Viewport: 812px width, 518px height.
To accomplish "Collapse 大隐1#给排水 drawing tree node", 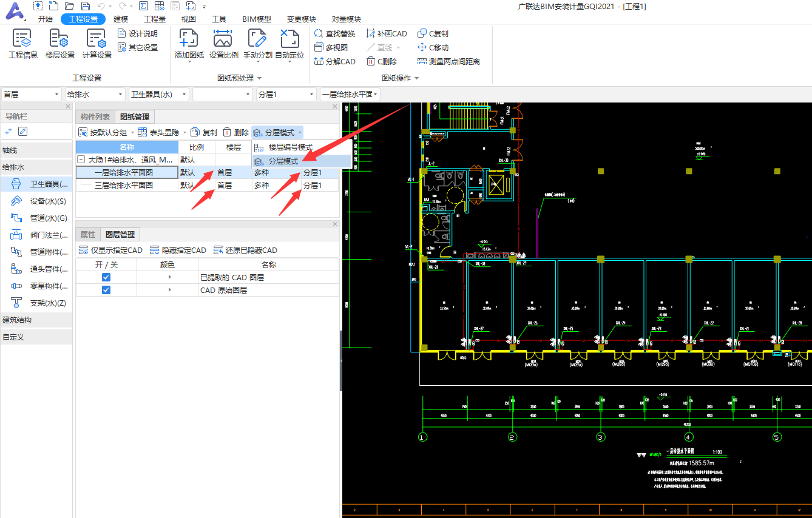I will pyautogui.click(x=81, y=160).
